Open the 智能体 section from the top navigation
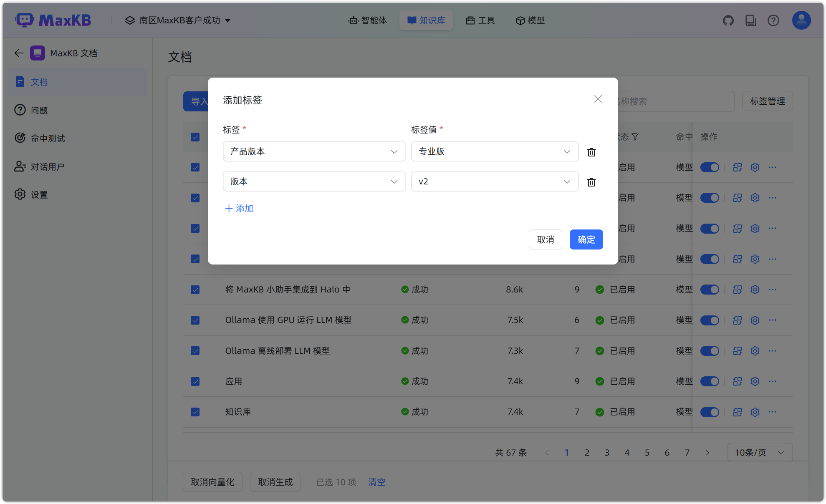The width and height of the screenshot is (826, 504). click(368, 20)
